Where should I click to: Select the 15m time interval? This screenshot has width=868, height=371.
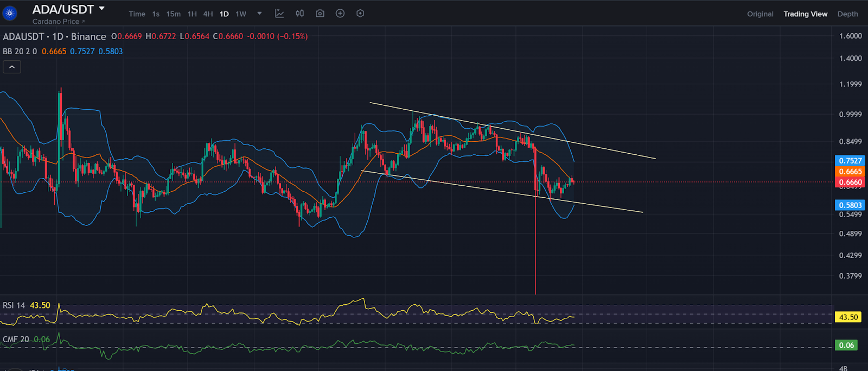[x=174, y=14]
